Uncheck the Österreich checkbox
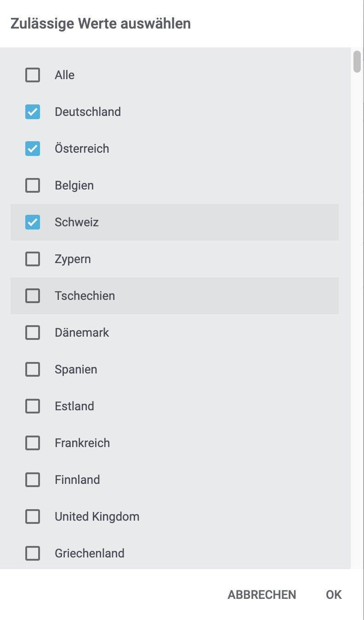Image resolution: width=364 pixels, height=620 pixels. coord(33,149)
